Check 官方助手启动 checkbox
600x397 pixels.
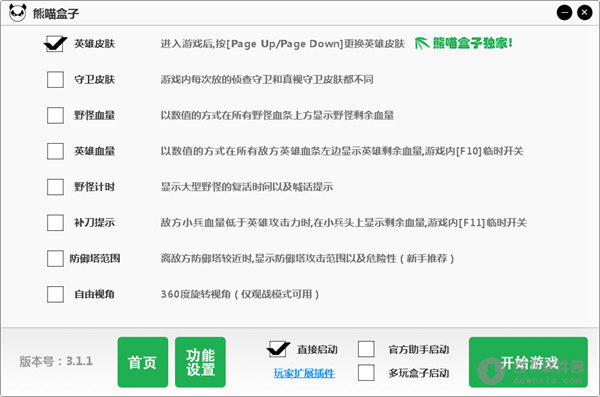[366, 349]
